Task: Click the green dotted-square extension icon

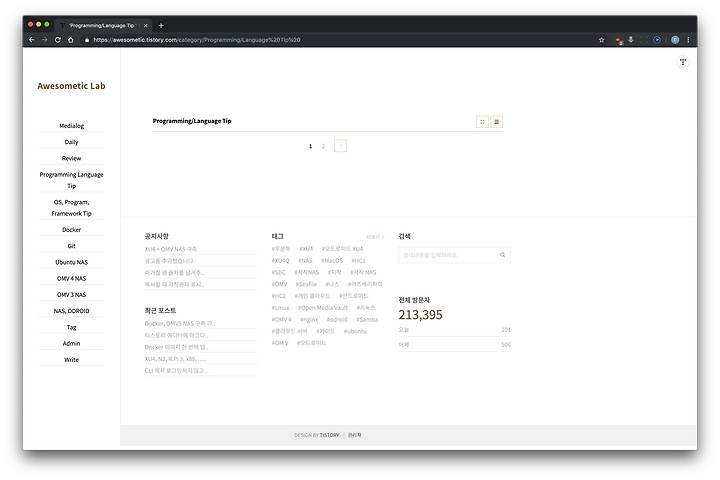Action: click(x=644, y=40)
